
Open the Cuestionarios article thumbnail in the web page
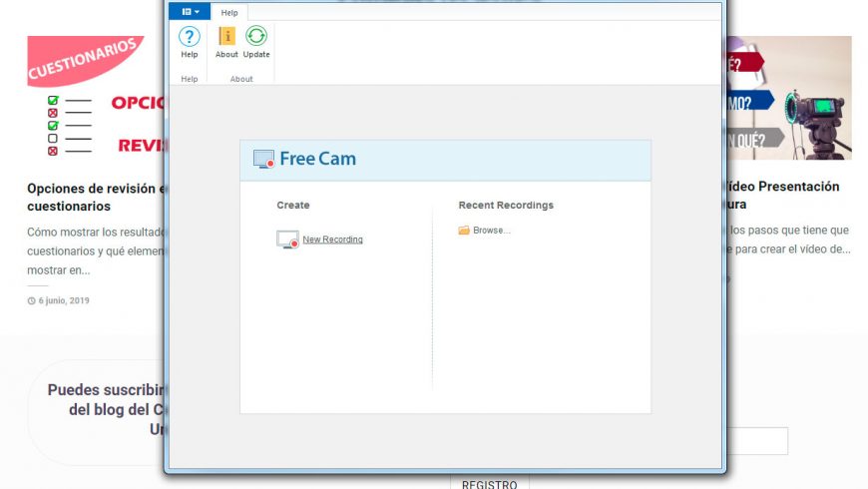(x=97, y=98)
